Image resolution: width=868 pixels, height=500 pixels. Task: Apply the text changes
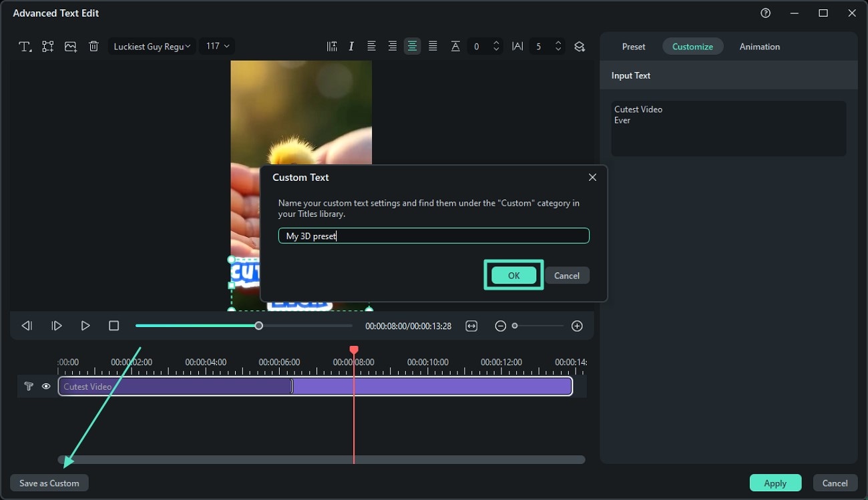pyautogui.click(x=775, y=483)
